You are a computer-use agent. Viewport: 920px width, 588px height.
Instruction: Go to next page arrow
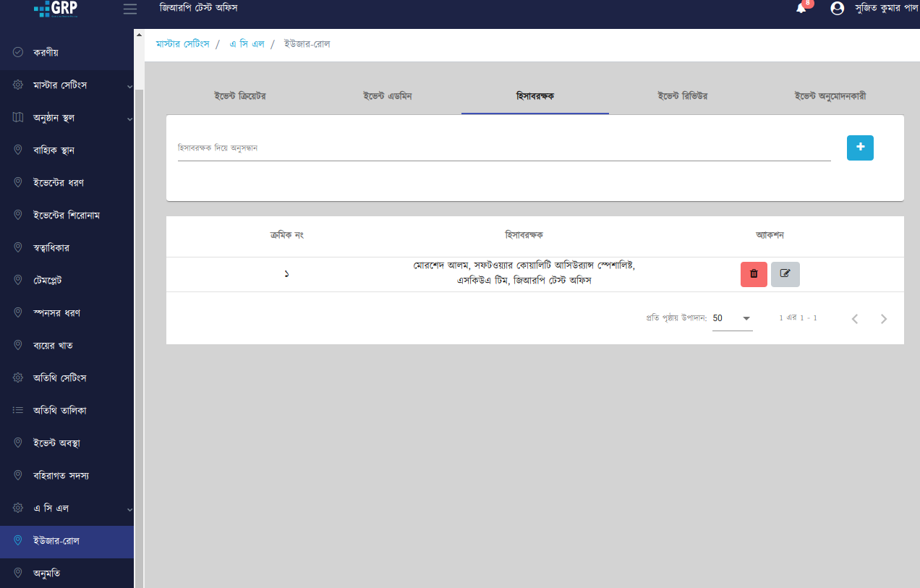[x=883, y=319]
